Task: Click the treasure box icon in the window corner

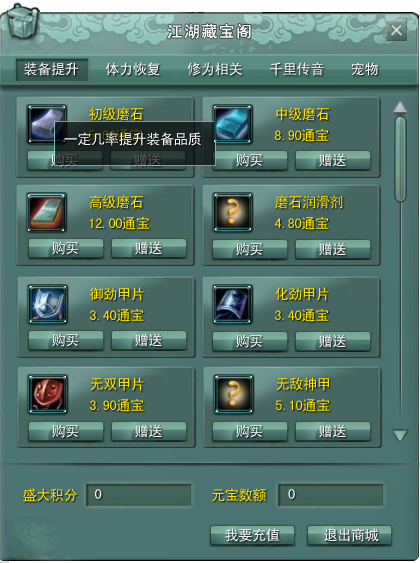Action: pos(22,20)
